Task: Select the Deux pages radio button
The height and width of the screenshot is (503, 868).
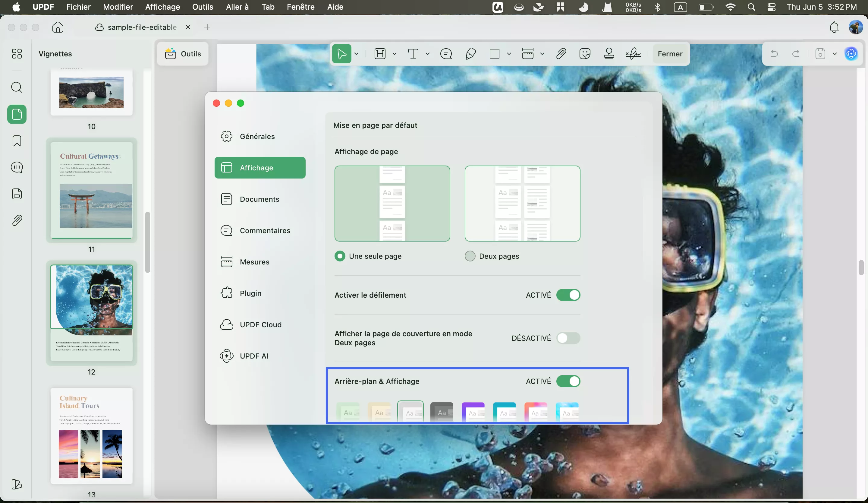Action: (x=470, y=256)
